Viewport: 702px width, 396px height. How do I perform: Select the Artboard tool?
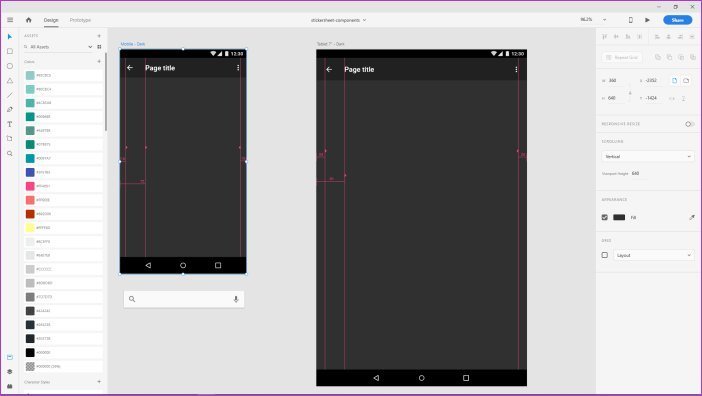(x=10, y=139)
